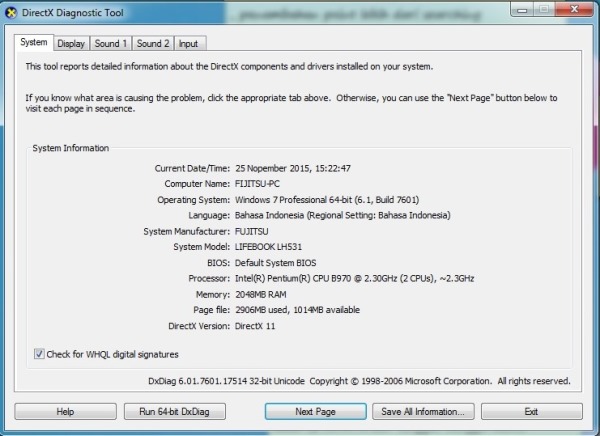Minimize the DirectX Diagnostic Tool window
Viewport: 600px width, 436px height.
click(x=522, y=9)
